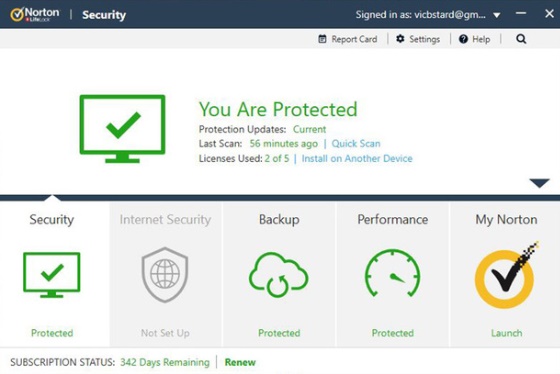This screenshot has width=560, height=374.
Task: Click the Backup cloud icon
Action: (x=279, y=274)
